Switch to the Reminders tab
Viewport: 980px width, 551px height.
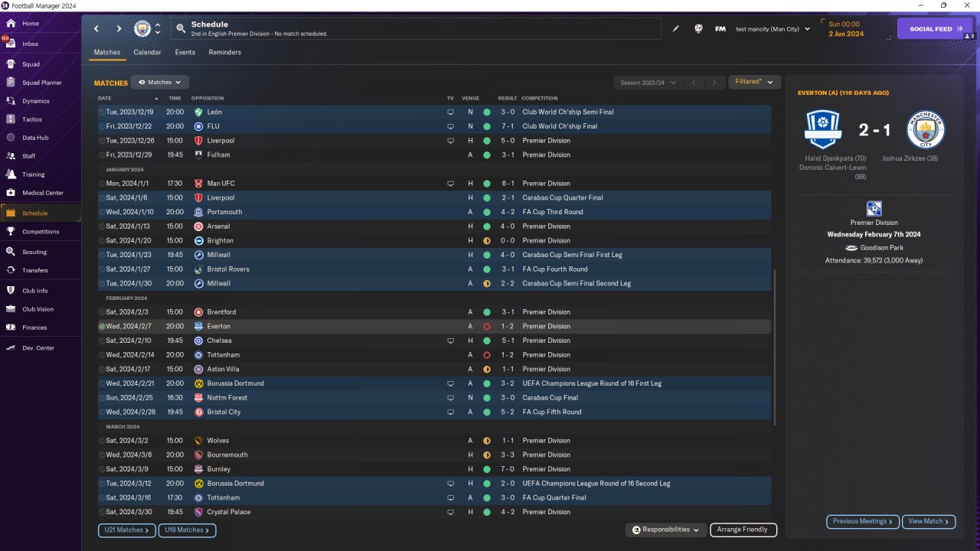(224, 52)
